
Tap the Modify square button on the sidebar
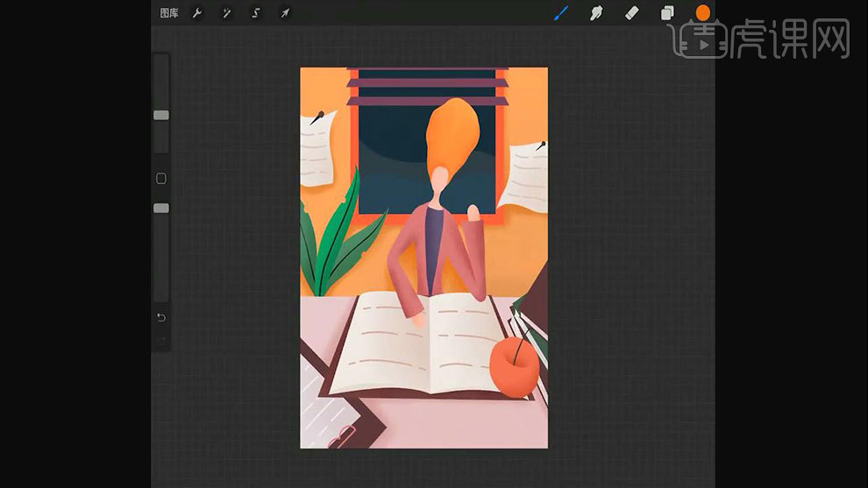(161, 178)
